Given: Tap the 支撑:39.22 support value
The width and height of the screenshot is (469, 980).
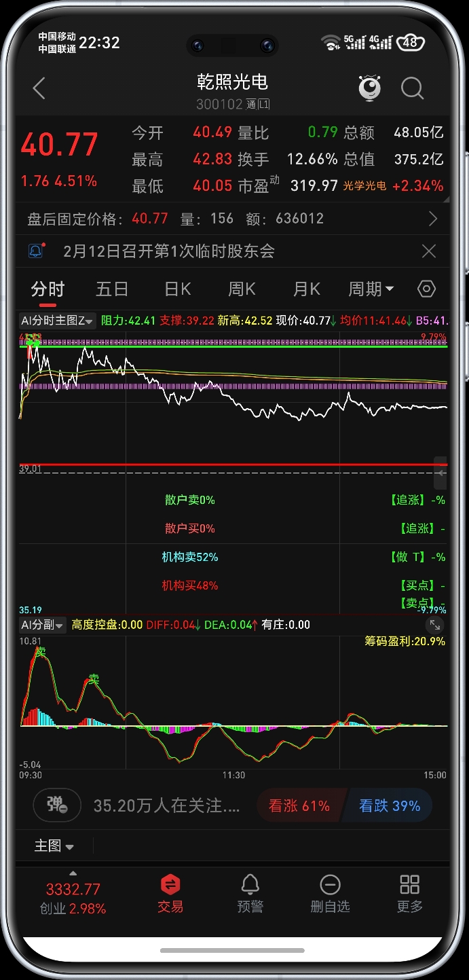Looking at the screenshot, I should 187,321.
